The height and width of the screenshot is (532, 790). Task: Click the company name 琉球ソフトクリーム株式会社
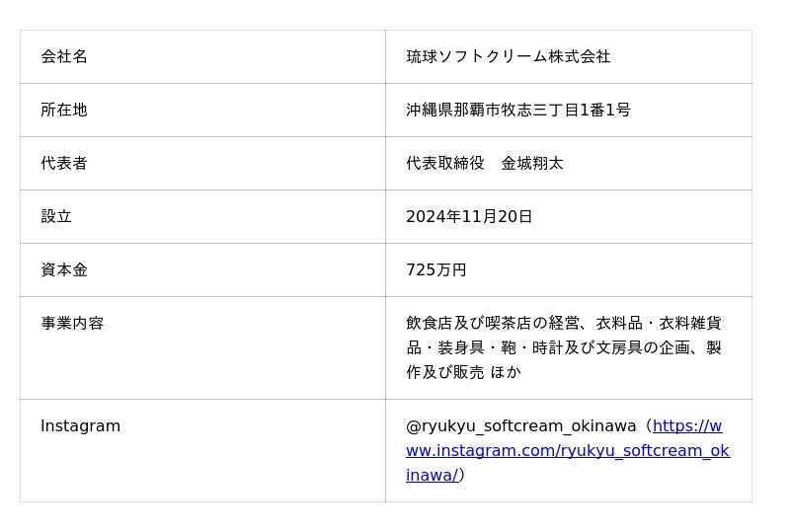coord(509,56)
